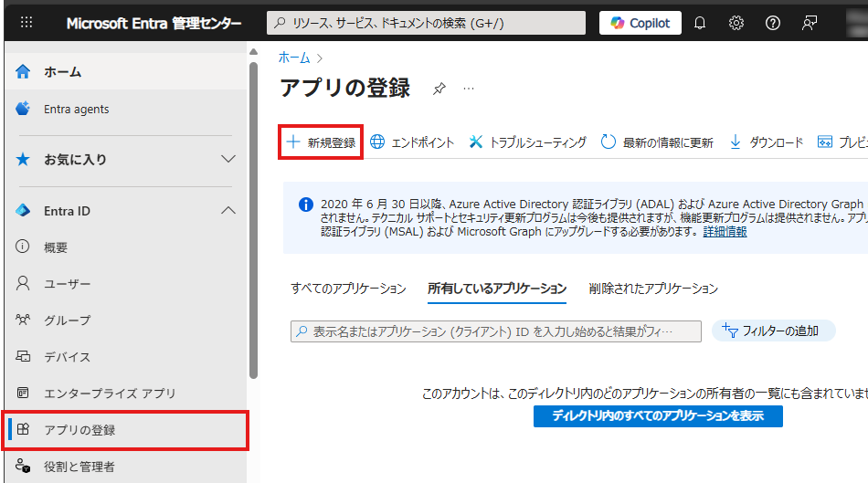
Task: Open the help question mark icon
Action: click(x=772, y=23)
